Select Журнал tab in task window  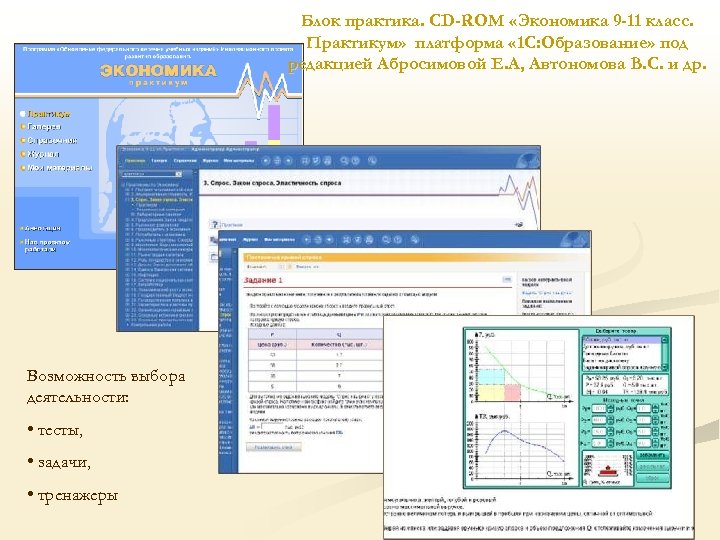[x=251, y=240]
